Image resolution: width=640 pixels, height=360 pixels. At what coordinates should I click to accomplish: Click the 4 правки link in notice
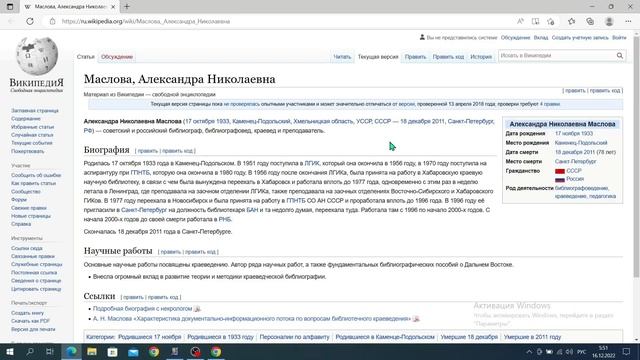pos(550,104)
